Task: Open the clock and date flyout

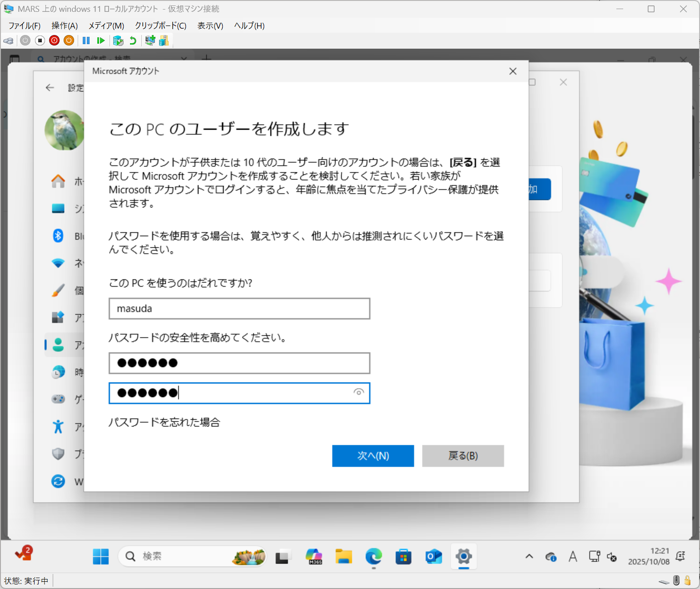Action: click(x=649, y=556)
